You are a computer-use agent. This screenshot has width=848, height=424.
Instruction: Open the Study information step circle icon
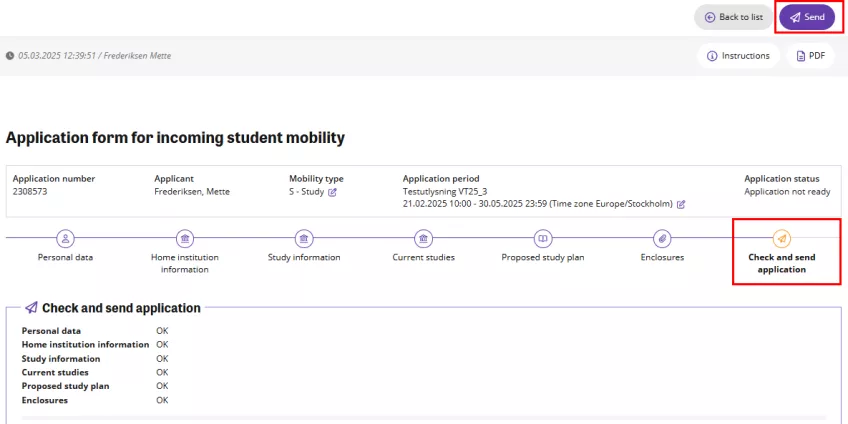[304, 238]
